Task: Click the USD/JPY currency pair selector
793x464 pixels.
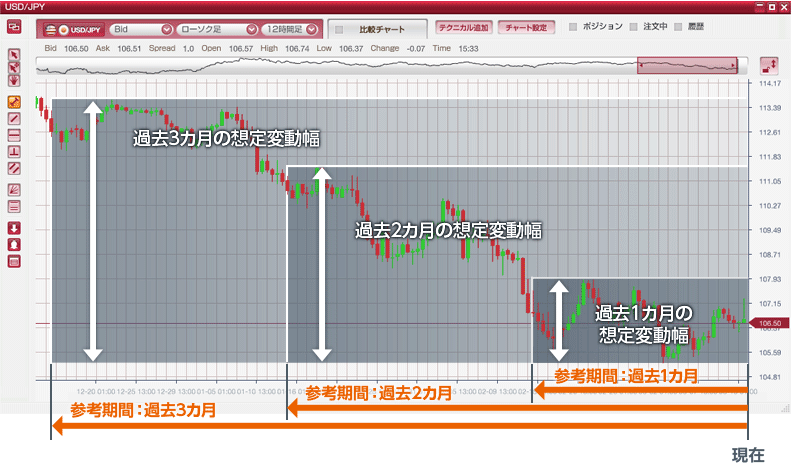Action: coord(74,30)
